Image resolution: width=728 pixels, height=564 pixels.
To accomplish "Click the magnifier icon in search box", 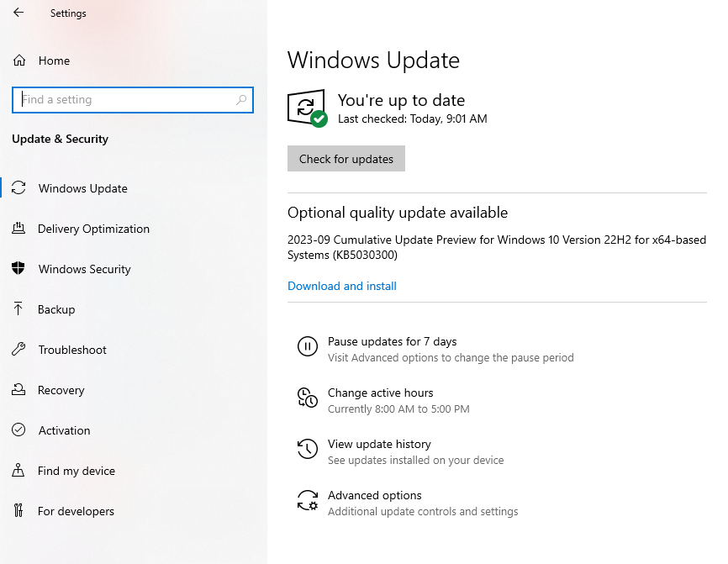I will point(241,100).
